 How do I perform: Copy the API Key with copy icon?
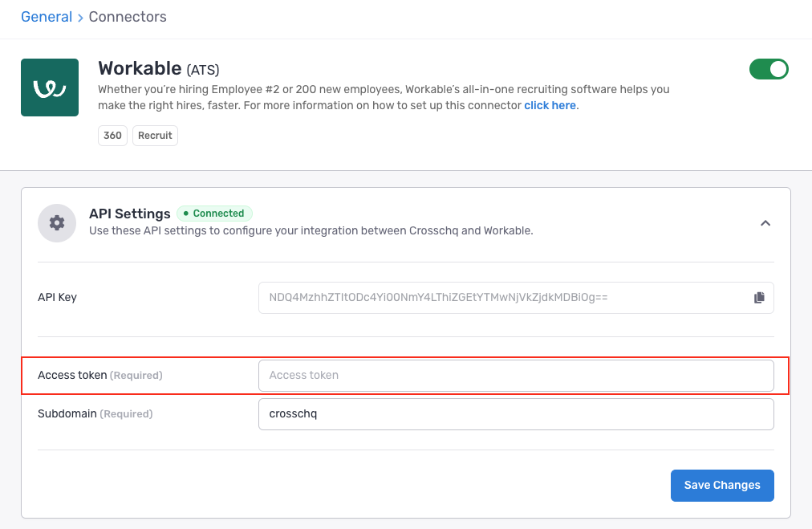759,298
